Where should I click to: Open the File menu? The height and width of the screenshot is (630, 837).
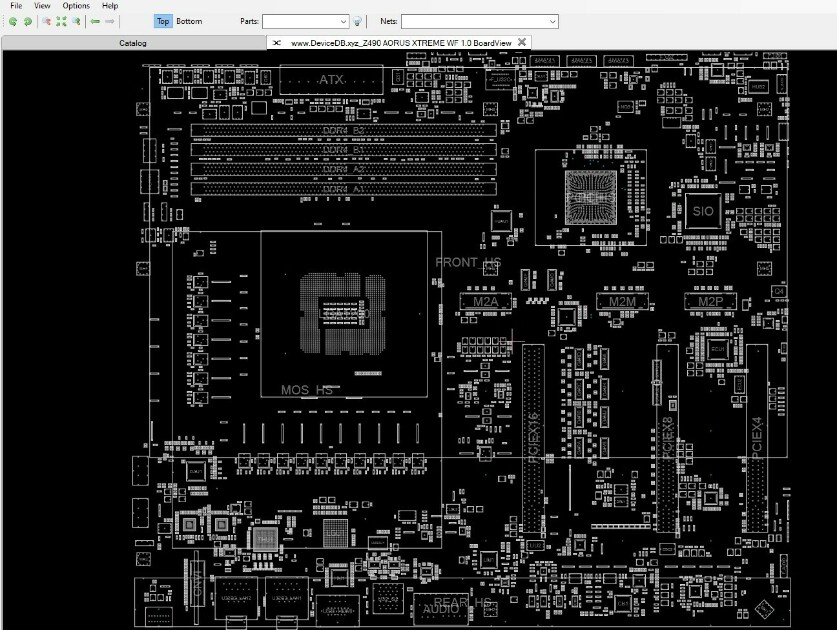pyautogui.click(x=17, y=6)
